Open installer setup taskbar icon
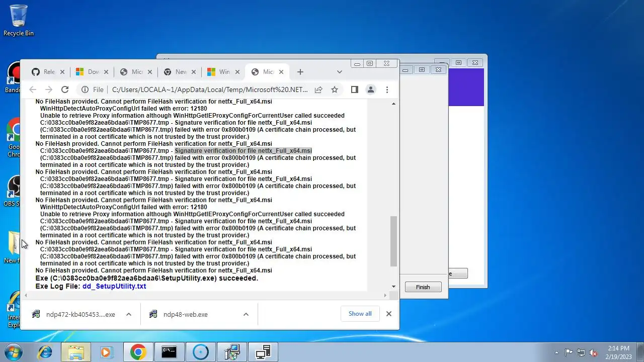Viewport: 644px width, 362px height. tap(231, 352)
